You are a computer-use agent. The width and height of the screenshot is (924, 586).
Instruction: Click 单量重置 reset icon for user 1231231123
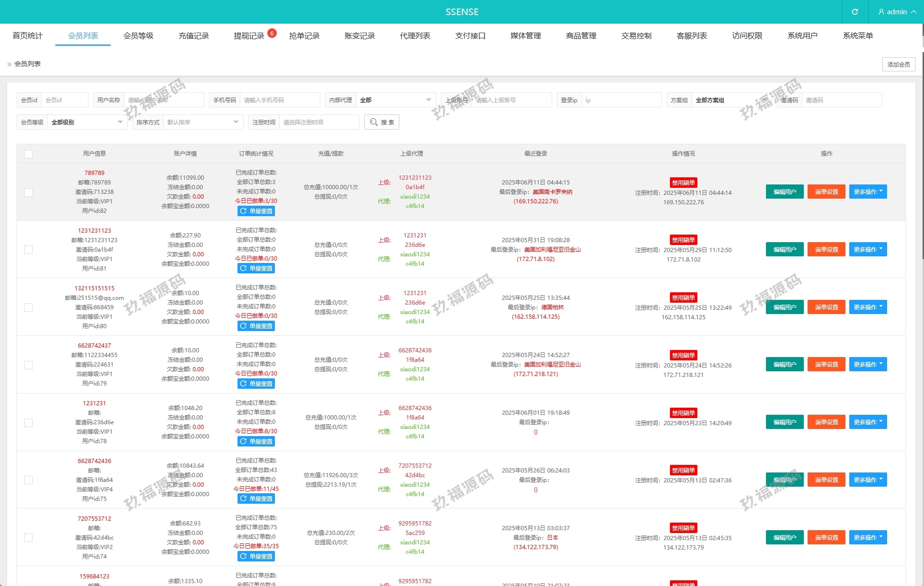point(243,268)
